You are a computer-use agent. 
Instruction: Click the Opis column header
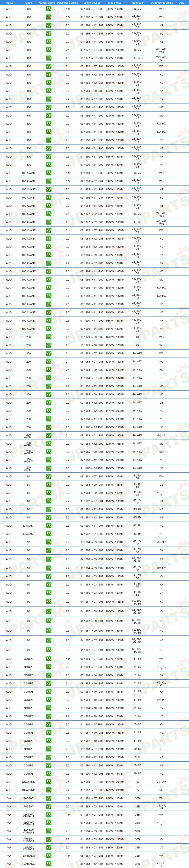click(x=181, y=2)
